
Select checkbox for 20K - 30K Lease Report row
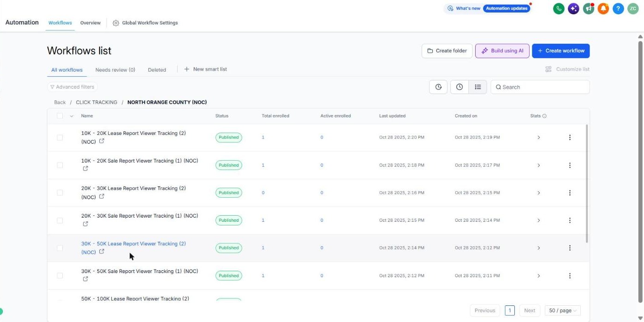(x=60, y=193)
